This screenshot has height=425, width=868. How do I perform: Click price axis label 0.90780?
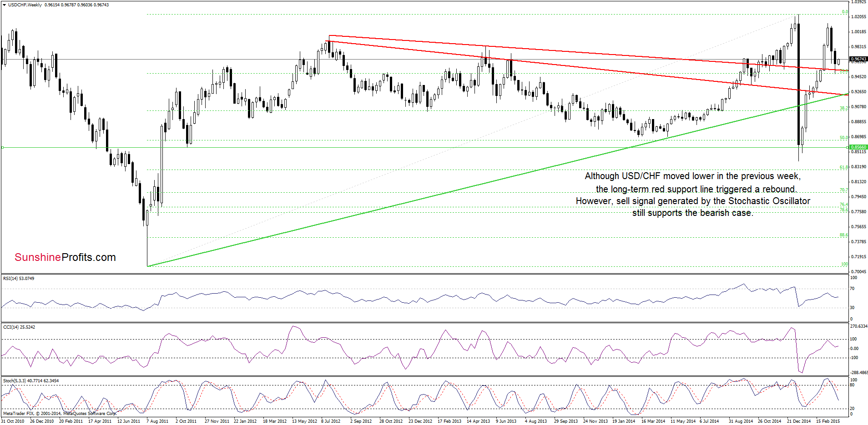tap(858, 107)
